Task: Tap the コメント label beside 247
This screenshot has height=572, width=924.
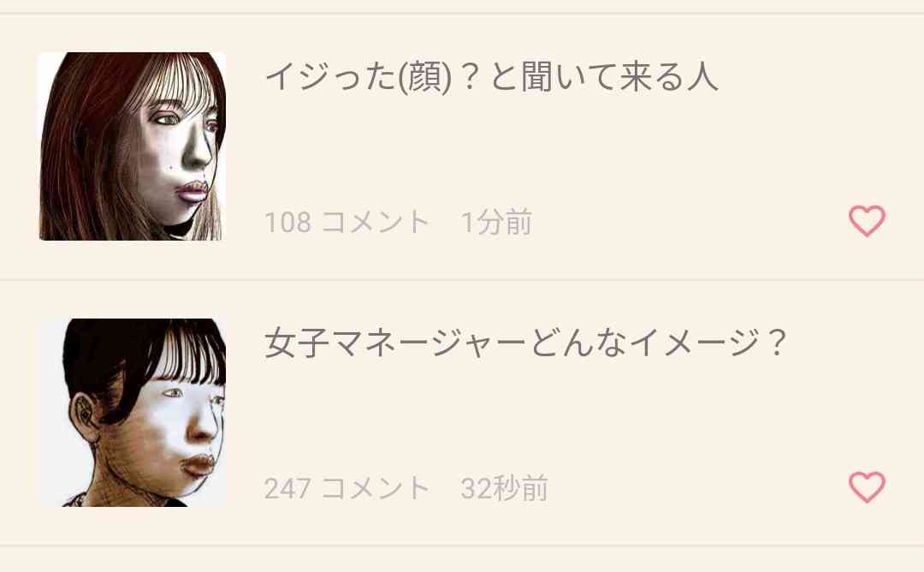Action: click(x=376, y=488)
